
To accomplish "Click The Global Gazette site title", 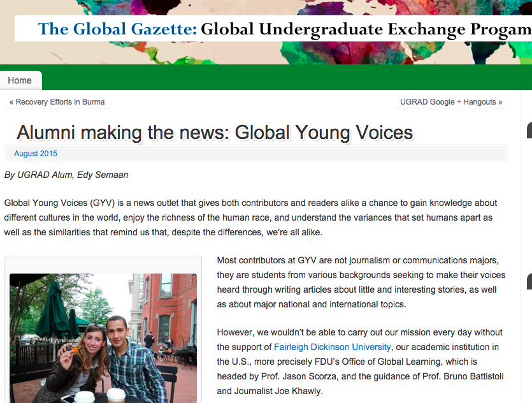I will [117, 29].
